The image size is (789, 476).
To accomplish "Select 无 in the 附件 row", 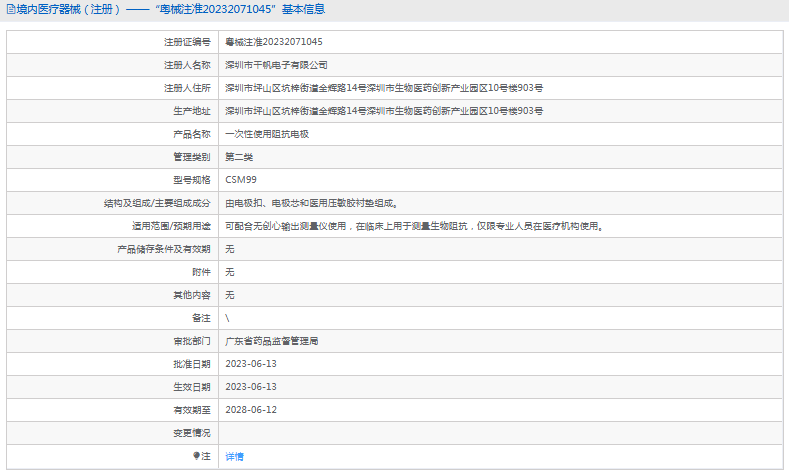I will coord(229,272).
